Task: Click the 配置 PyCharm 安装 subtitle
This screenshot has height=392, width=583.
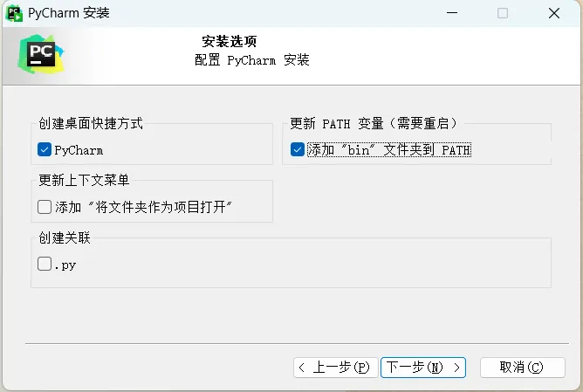Action: tap(251, 60)
